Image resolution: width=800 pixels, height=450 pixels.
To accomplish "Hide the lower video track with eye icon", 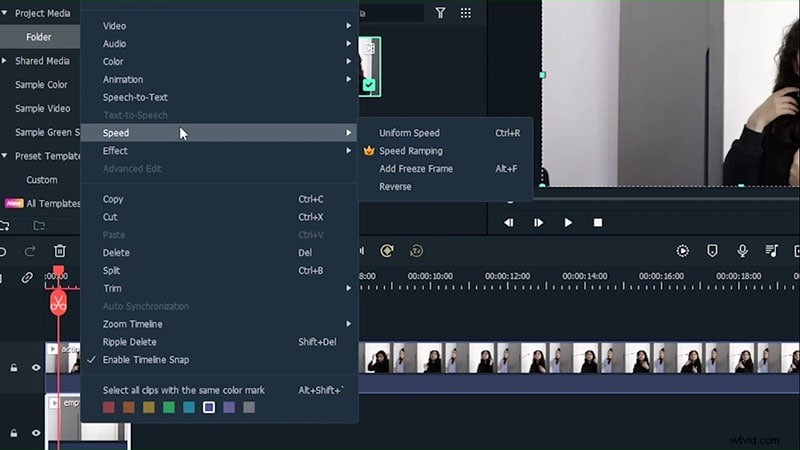I will [36, 433].
